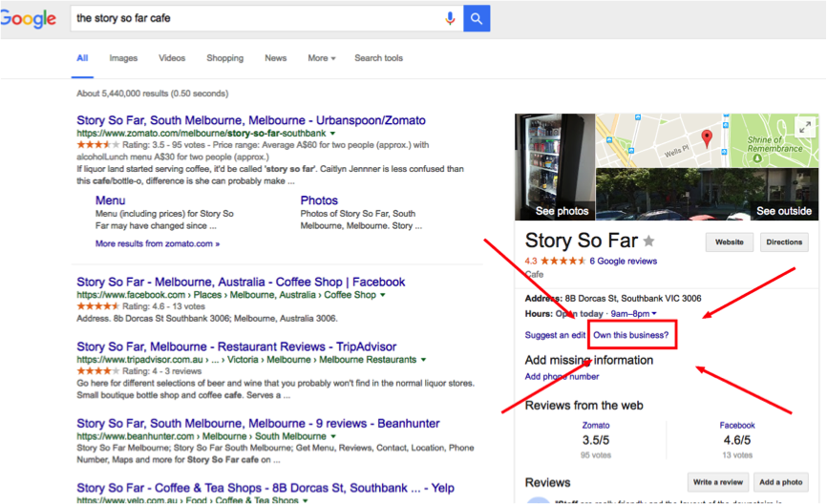
Task: Open Facebook under Reviews from the web
Action: 737,426
